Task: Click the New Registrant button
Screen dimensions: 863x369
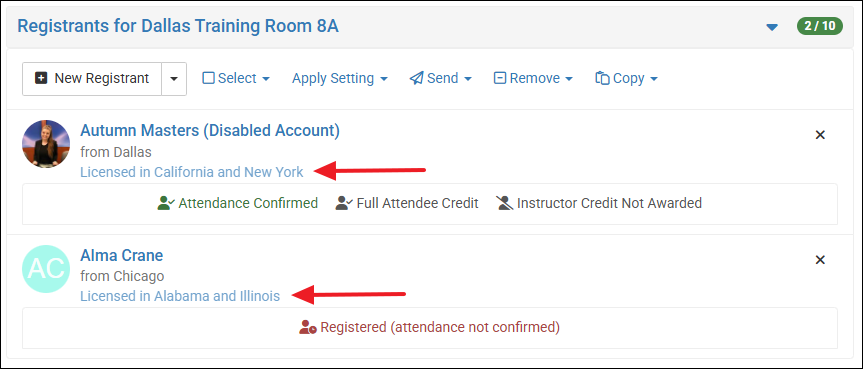Action: tap(92, 79)
